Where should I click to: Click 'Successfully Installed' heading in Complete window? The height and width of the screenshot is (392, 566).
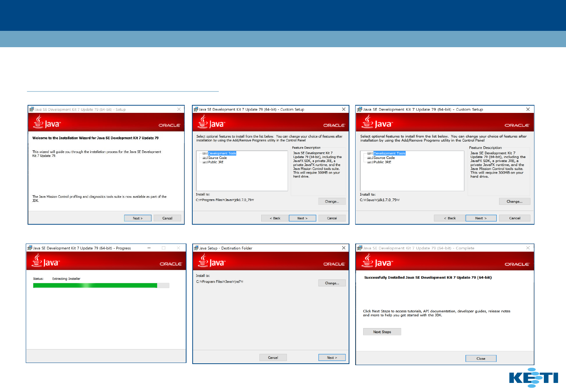pos(428,278)
